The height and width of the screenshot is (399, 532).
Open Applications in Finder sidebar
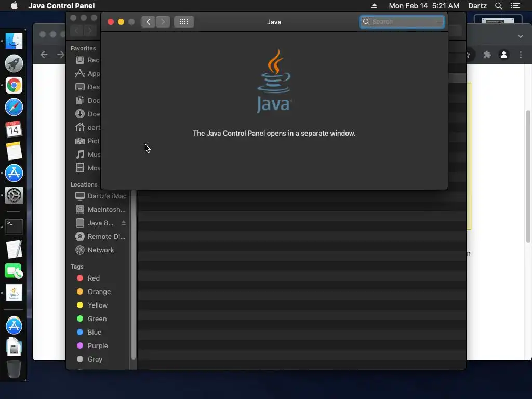(x=87, y=74)
